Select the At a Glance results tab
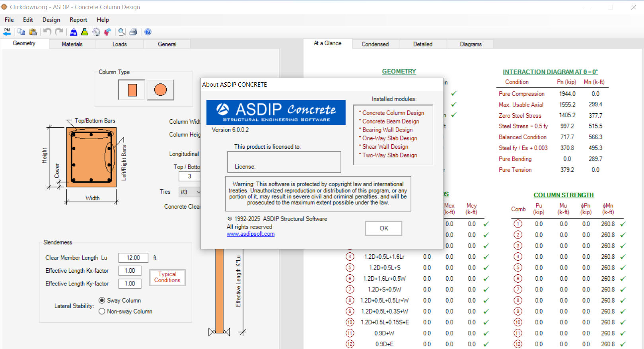This screenshot has width=644, height=349. 327,43
